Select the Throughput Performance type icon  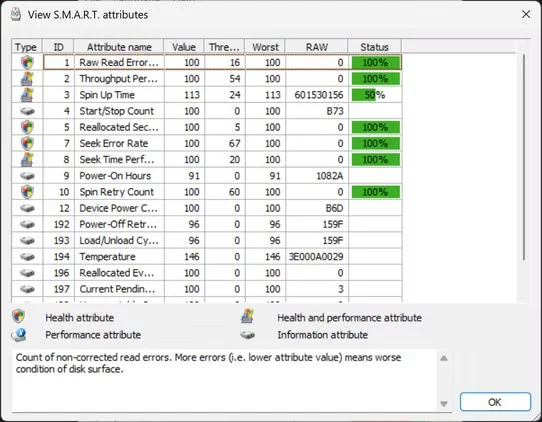[27, 79]
